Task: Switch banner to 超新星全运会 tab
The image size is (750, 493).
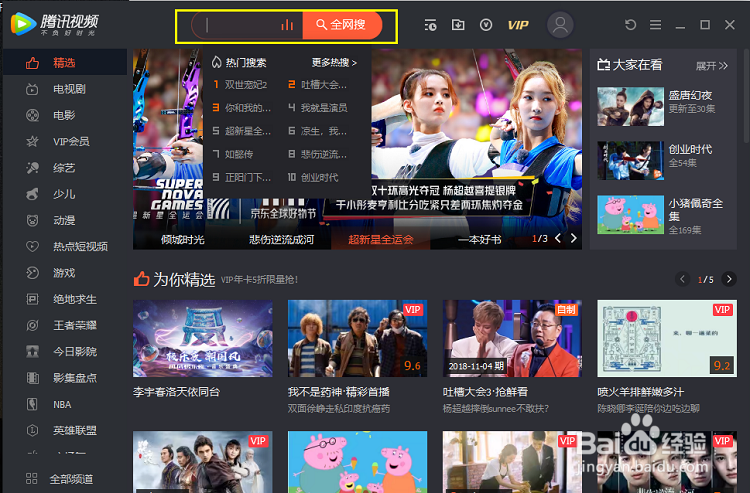Action: [381, 240]
